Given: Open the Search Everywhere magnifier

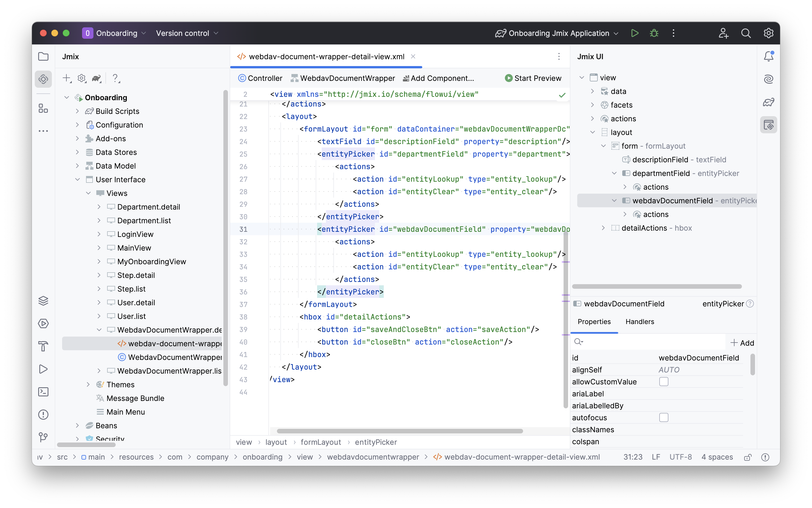Looking at the screenshot, I should point(746,33).
